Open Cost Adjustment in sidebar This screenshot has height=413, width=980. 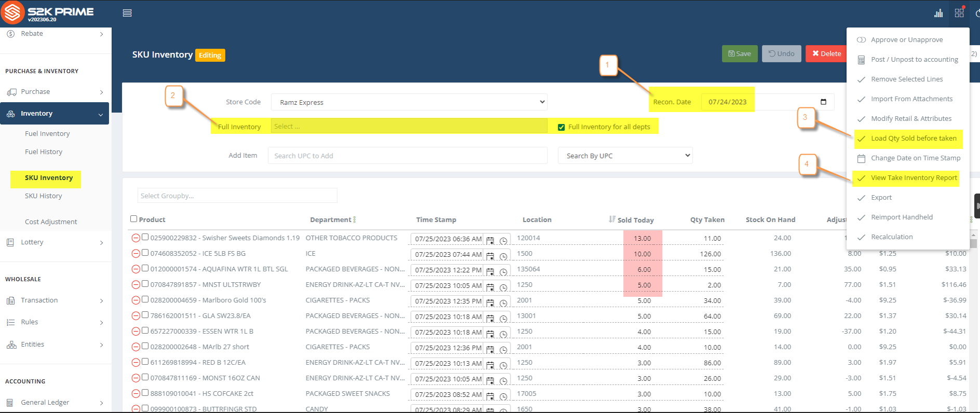click(x=51, y=222)
